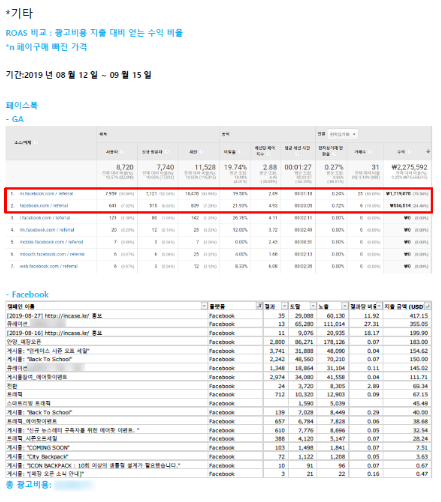Click the total sessions value 11,528
The width and height of the screenshot is (441, 502).
[206, 167]
